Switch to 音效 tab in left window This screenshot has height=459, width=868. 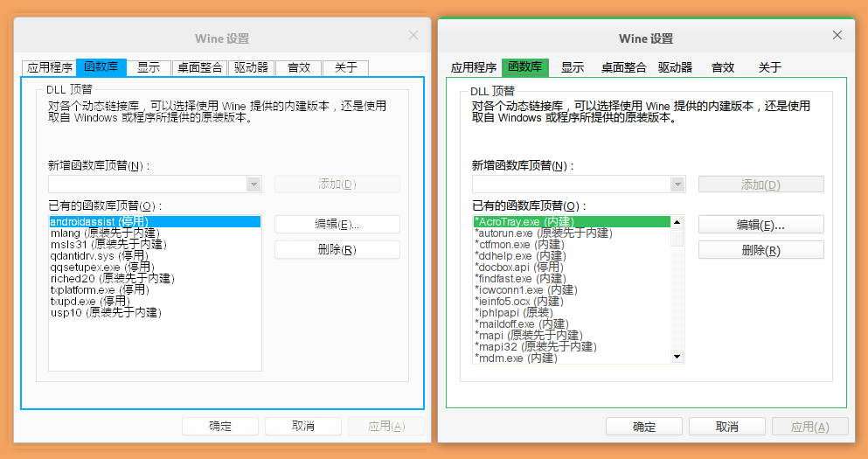299,68
